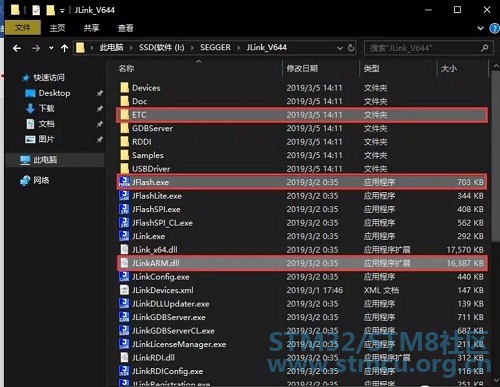This screenshot has width=500, height=387.
Task: Select the JFlash.exe application icon
Action: (x=124, y=182)
